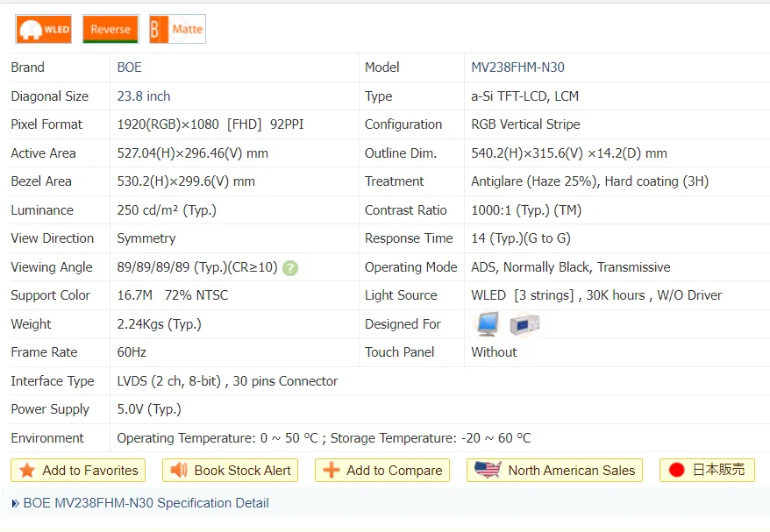This screenshot has height=532, width=770.
Task: Click the 23.8 inch diagonal size link
Action: [143, 96]
